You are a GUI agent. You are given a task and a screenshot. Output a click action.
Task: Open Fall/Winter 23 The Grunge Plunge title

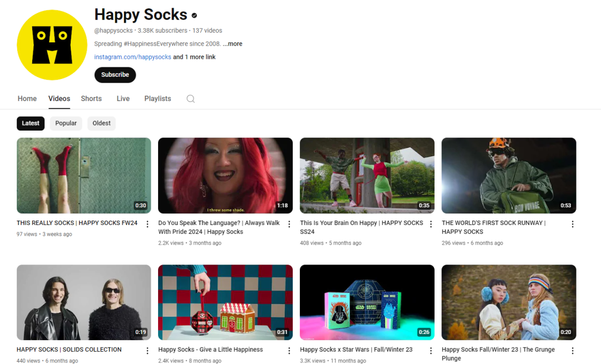498,354
